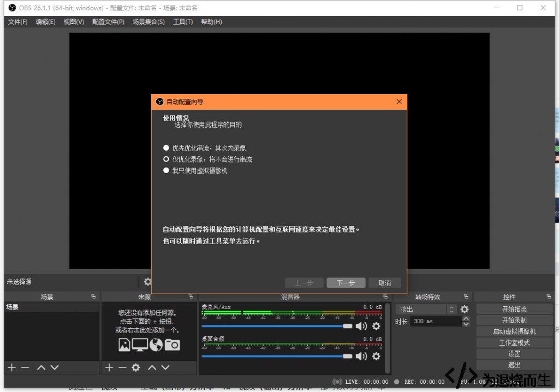
Task: Pop out the 混音器 dock panel icon
Action: coord(385,296)
